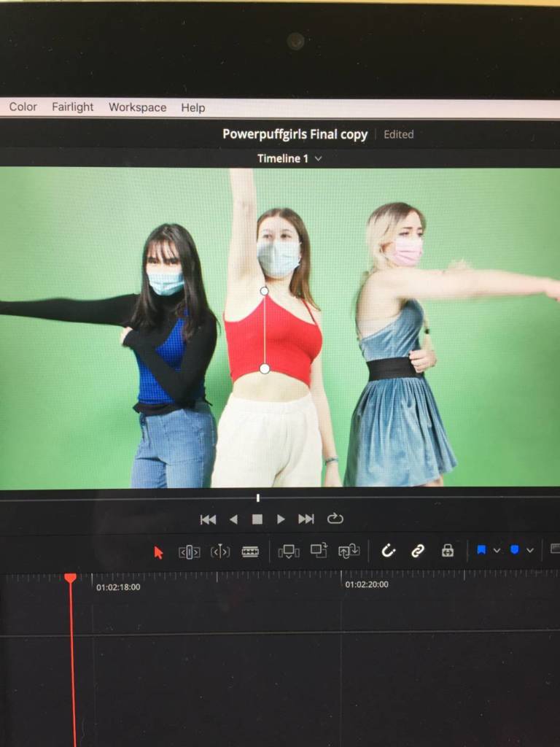This screenshot has height=747, width=560.
Task: Stop playback
Action: [x=257, y=519]
